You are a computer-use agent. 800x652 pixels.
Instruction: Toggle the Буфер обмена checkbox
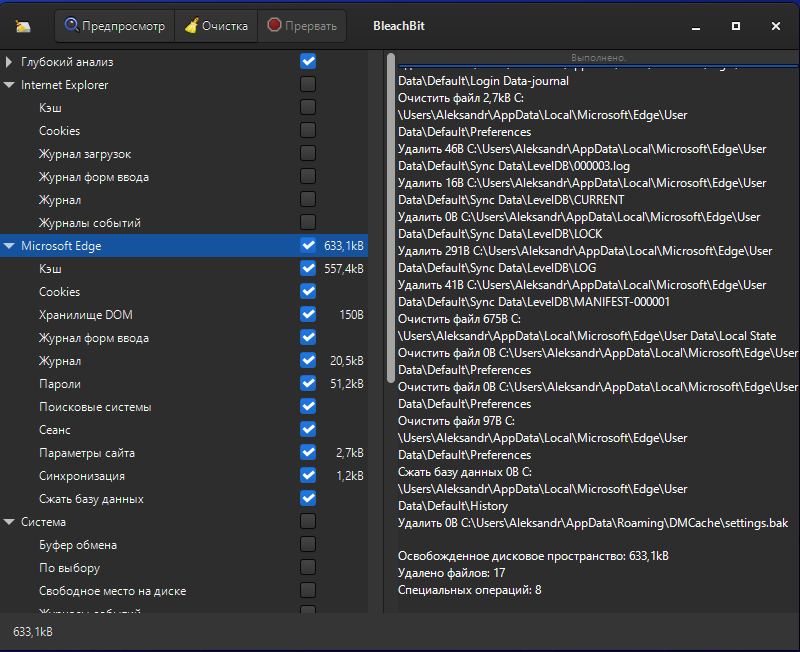(x=308, y=545)
